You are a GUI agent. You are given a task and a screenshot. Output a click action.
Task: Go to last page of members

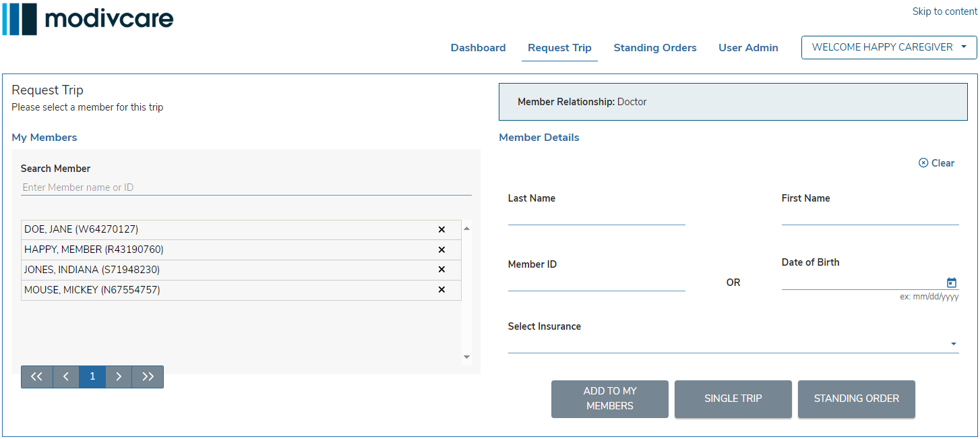coord(148,377)
